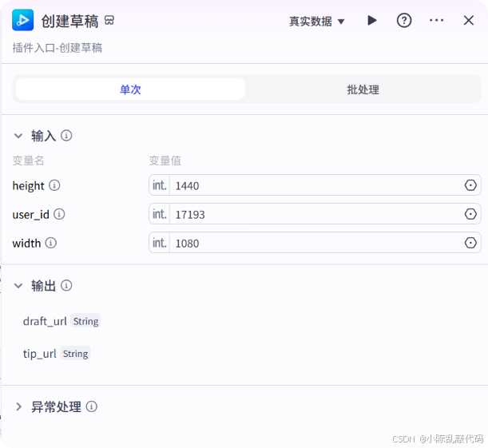Show info for 异常处理

click(92, 406)
